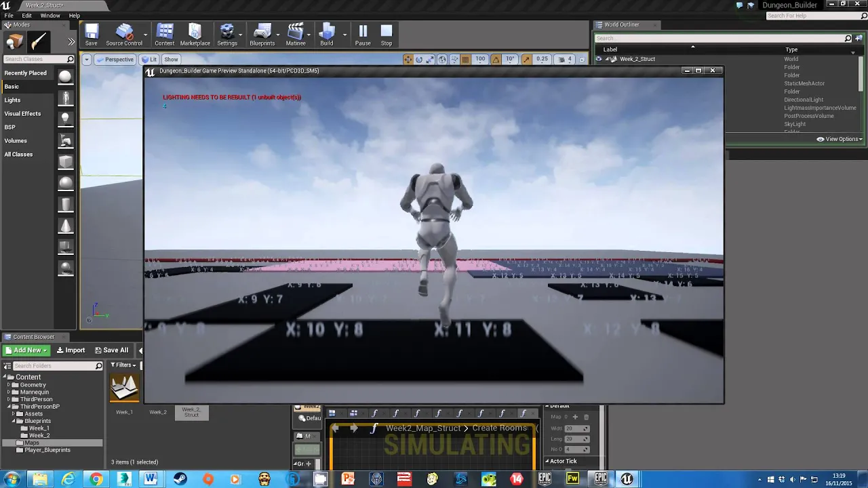Open rotation snap 10° dropdown

point(511,60)
